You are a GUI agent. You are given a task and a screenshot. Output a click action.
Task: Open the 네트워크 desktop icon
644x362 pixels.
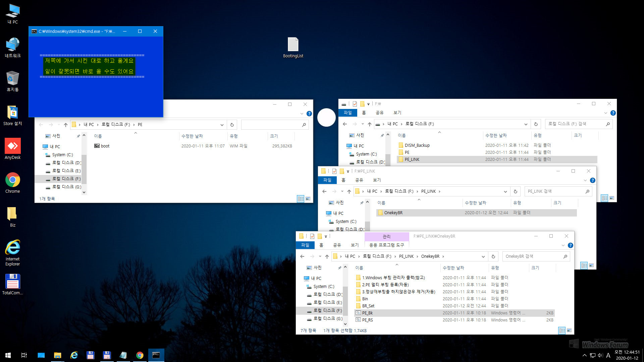[x=13, y=48]
